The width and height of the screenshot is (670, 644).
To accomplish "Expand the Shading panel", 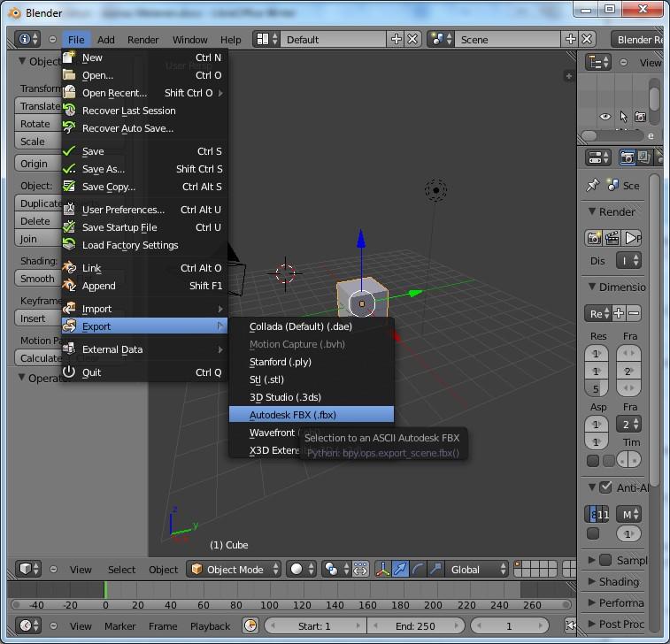I will (x=592, y=581).
